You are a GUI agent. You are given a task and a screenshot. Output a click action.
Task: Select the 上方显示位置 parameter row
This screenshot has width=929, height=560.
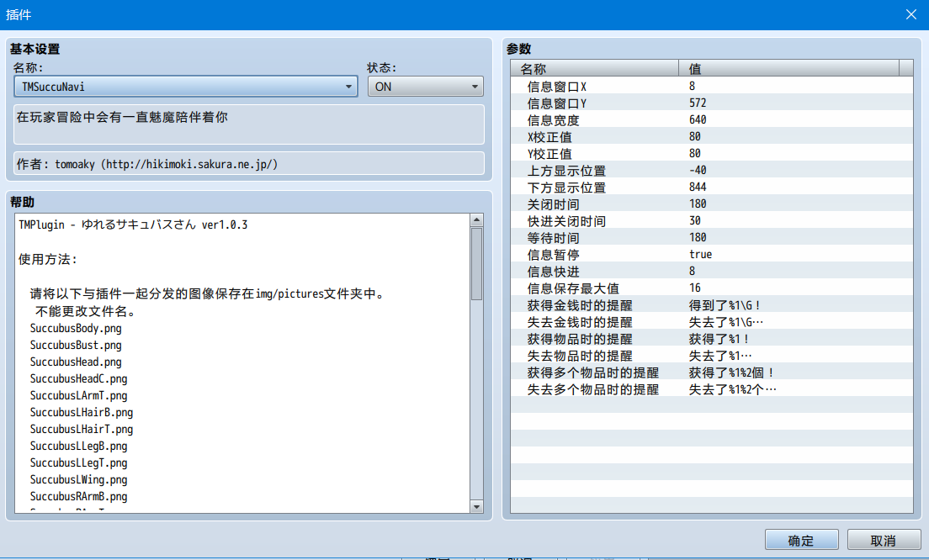tap(712, 171)
